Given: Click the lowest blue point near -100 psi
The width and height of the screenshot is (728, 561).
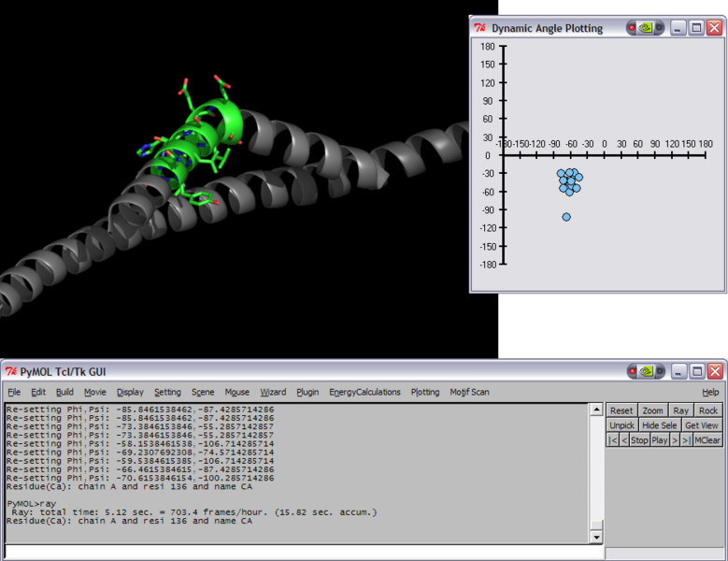Looking at the screenshot, I should click(566, 217).
